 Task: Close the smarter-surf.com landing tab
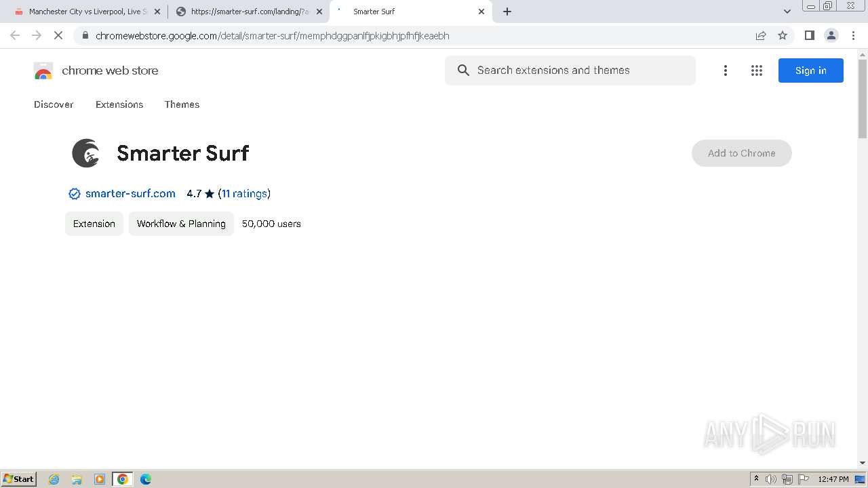click(x=319, y=12)
